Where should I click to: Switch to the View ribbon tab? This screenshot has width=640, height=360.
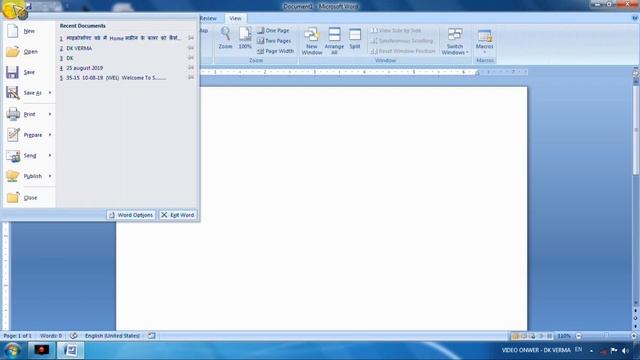pos(235,18)
